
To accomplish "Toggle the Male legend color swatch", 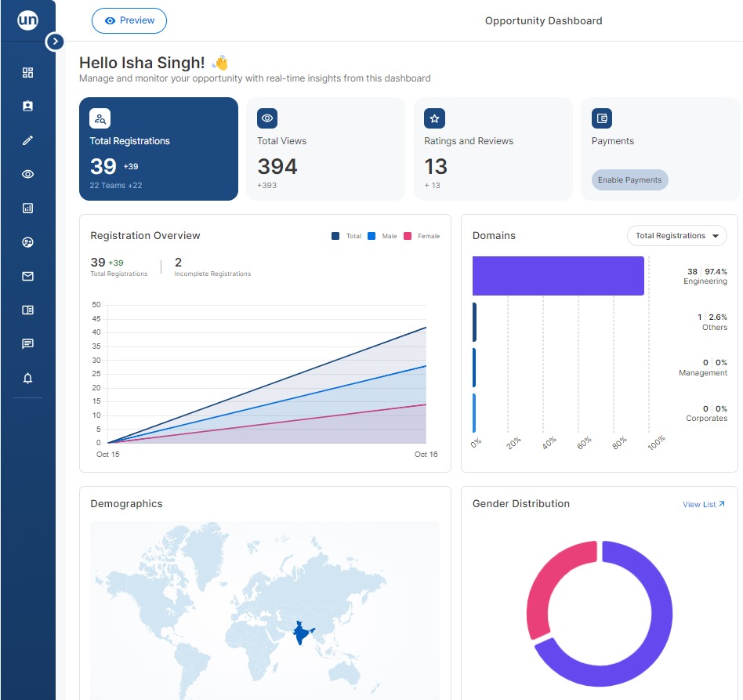I will (371, 236).
